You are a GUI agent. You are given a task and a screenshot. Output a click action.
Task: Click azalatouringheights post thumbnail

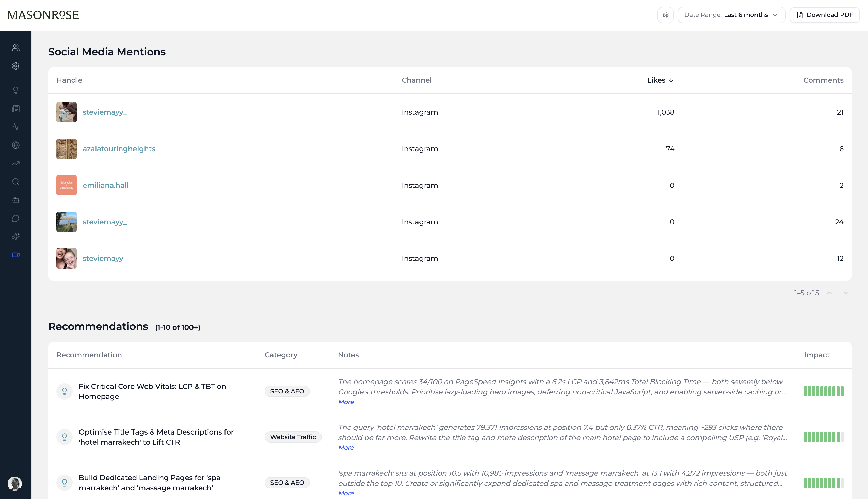(67, 149)
